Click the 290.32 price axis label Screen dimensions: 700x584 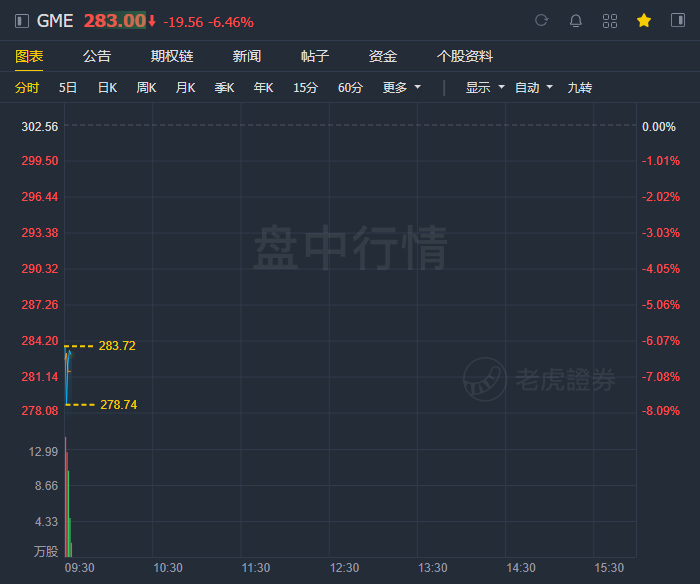40,269
